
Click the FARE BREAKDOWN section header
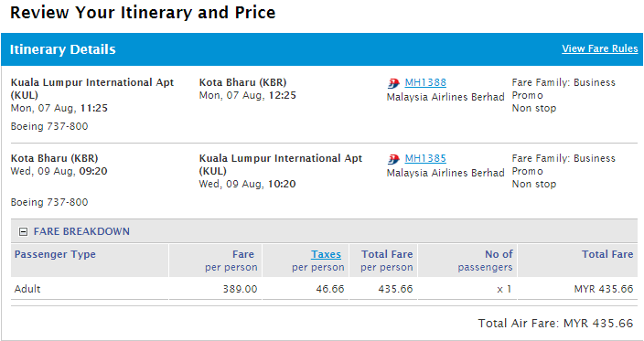click(81, 231)
